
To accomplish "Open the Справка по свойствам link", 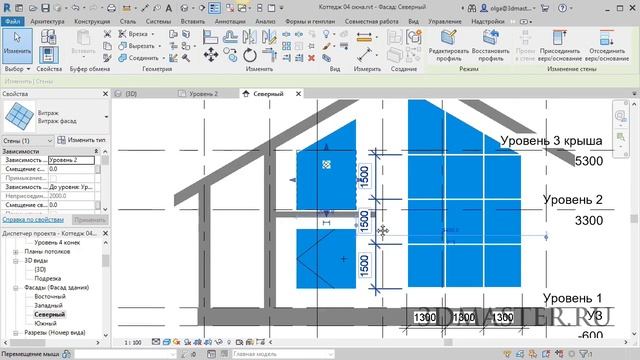I will pyautogui.click(x=33, y=220).
